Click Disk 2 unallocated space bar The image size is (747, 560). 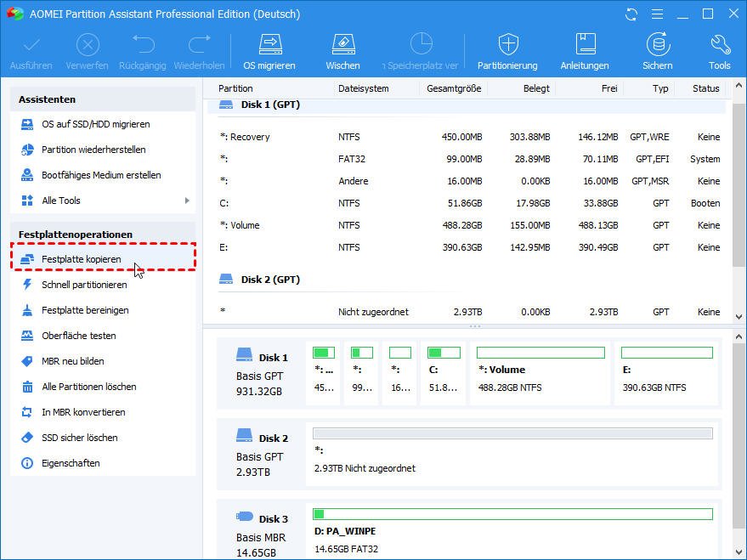(512, 433)
